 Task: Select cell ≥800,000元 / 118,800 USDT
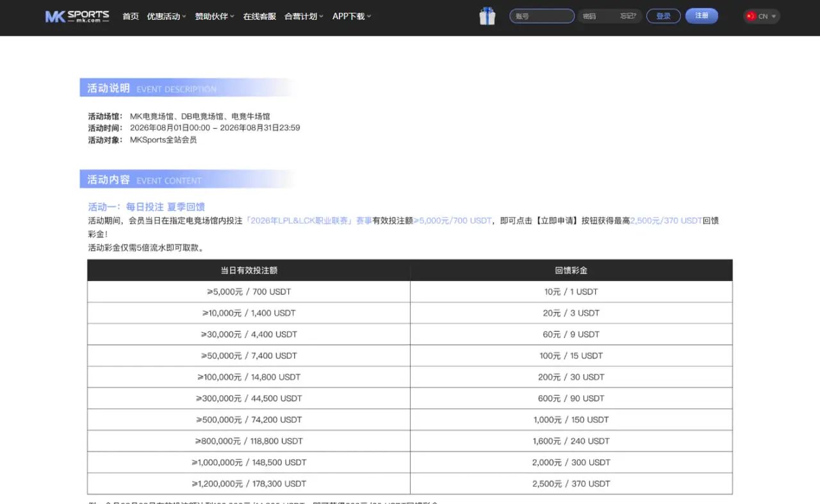249,441
